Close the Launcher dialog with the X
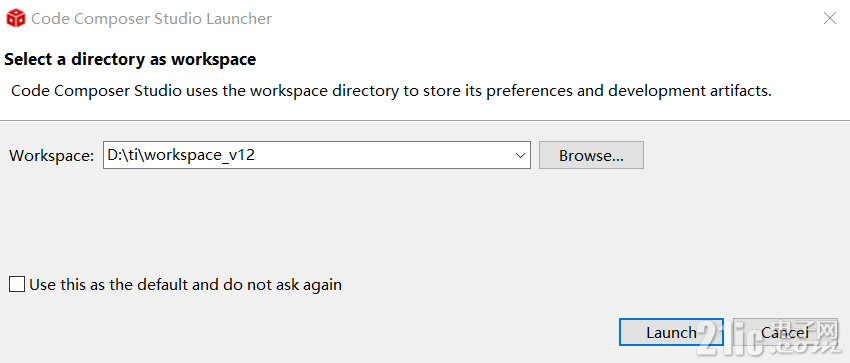Image resolution: width=850 pixels, height=363 pixels. [x=829, y=18]
